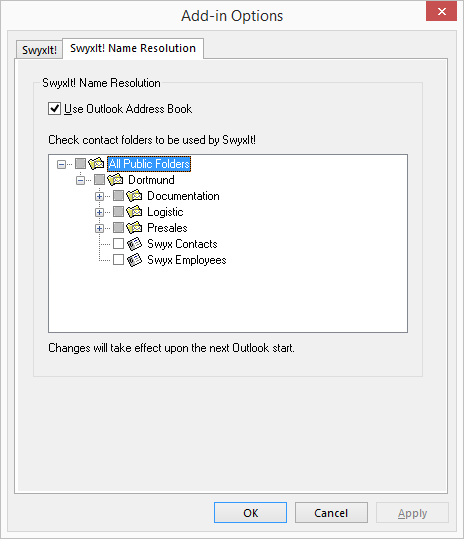The image size is (464, 539).
Task: Click the Presales folder icon
Action: click(x=134, y=228)
